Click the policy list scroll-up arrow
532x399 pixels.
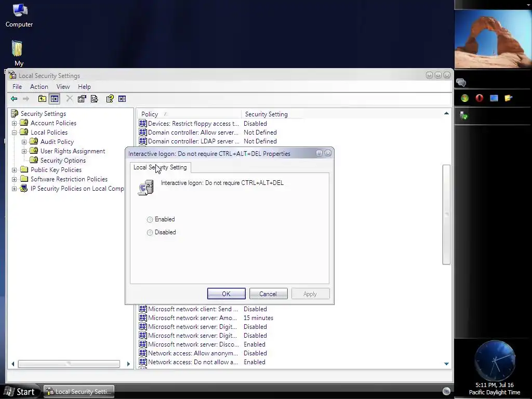(446, 113)
